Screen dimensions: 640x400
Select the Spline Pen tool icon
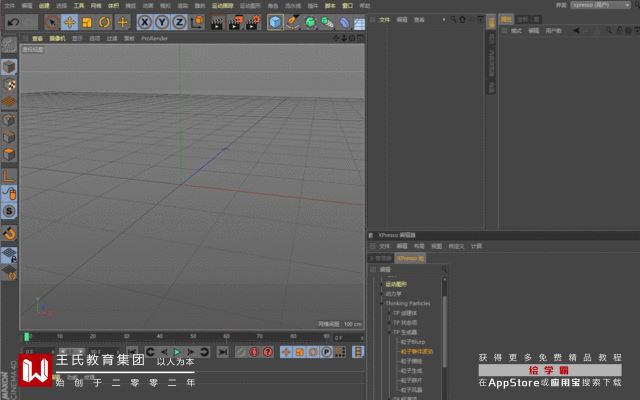point(293,22)
